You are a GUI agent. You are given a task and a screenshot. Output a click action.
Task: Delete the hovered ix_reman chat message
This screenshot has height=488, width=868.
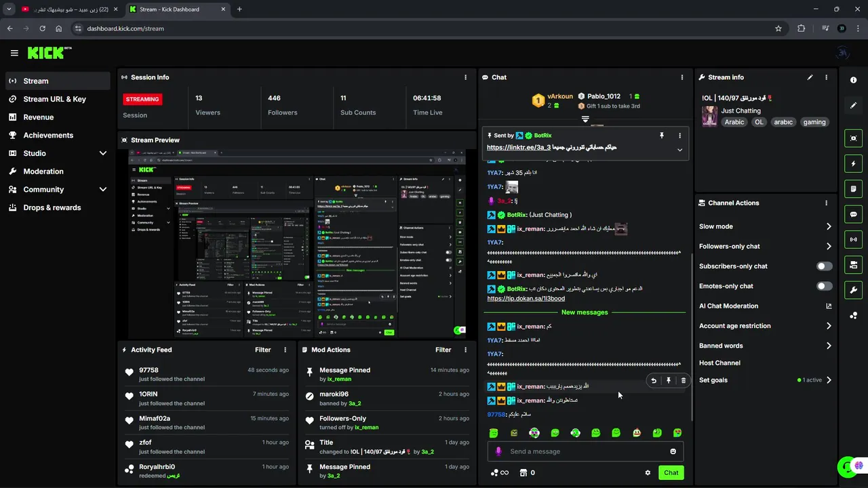[x=683, y=381]
